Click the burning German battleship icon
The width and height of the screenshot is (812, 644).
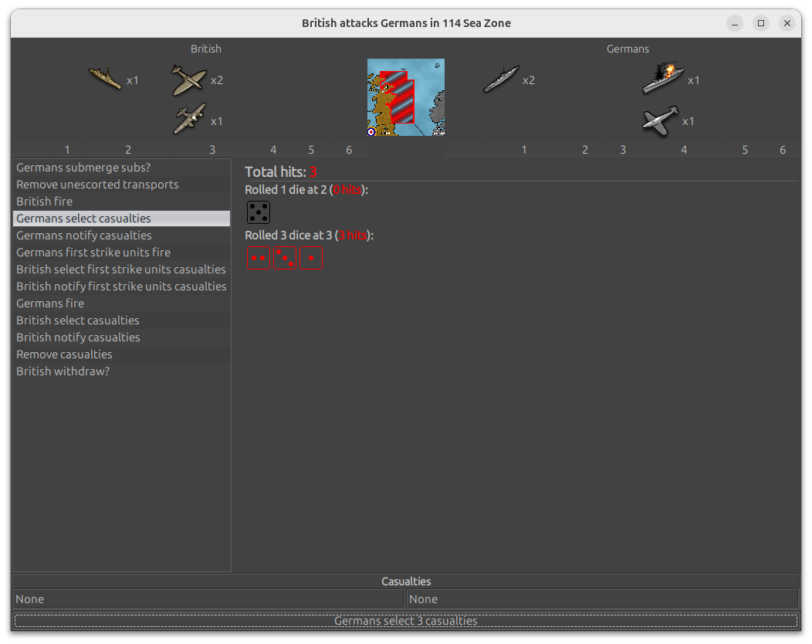click(663, 80)
